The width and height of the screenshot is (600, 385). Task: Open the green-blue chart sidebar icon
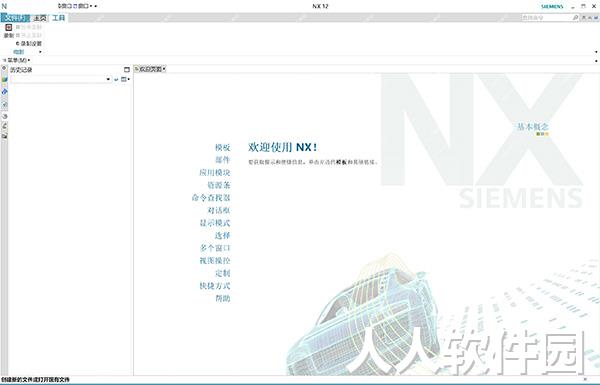pos(5,80)
